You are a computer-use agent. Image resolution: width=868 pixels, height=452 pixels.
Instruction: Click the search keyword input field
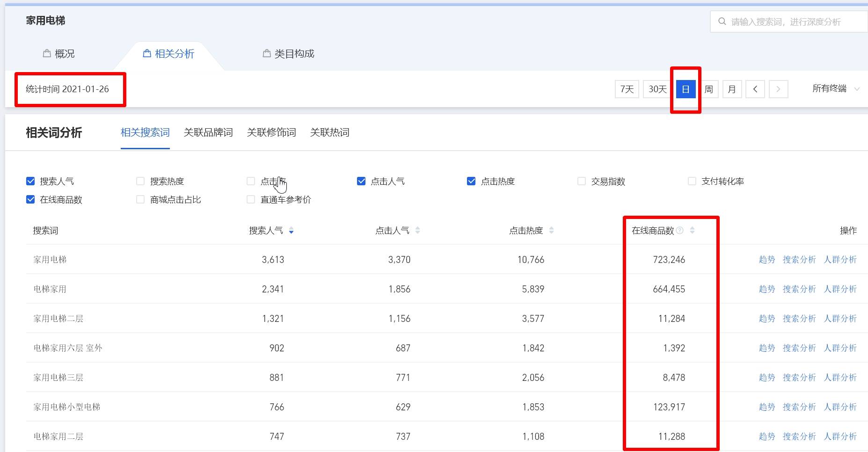tap(791, 22)
